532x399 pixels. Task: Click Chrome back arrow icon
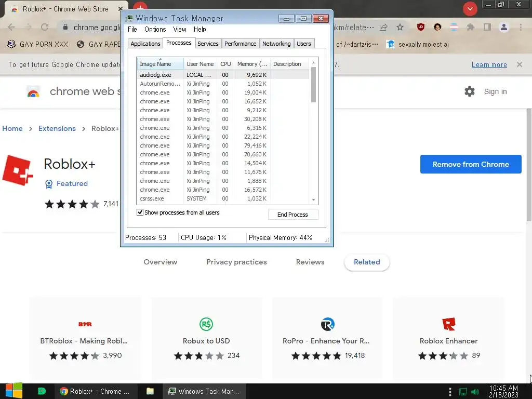pos(11,27)
